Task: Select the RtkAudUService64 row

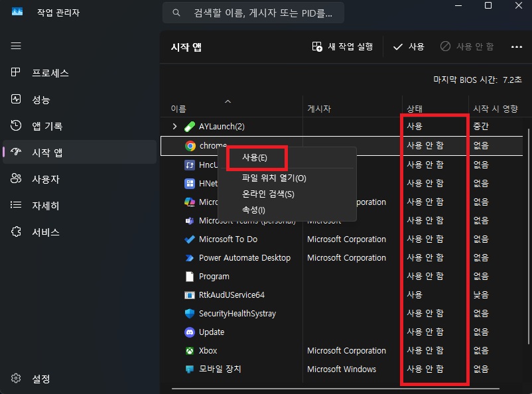Action: click(342, 295)
